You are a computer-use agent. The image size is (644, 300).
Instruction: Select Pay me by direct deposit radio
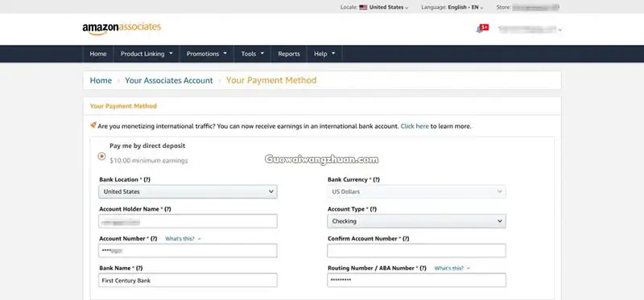(x=101, y=156)
